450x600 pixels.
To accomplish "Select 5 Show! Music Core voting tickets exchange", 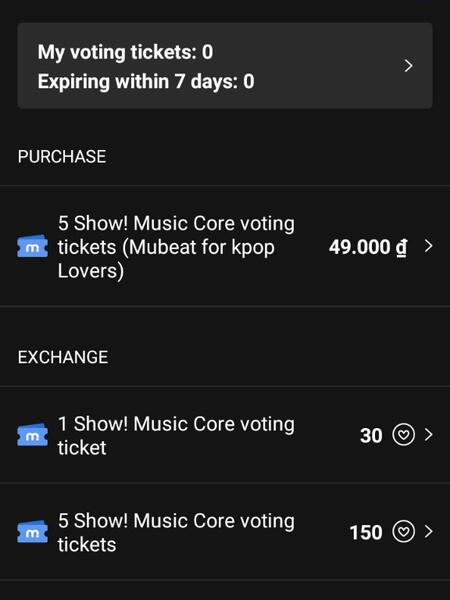I will tap(225, 532).
